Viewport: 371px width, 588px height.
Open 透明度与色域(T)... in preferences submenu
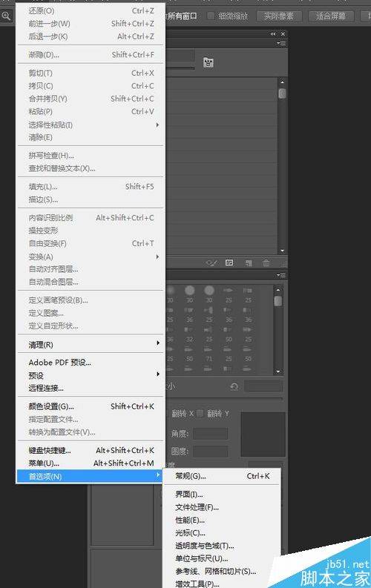point(222,546)
